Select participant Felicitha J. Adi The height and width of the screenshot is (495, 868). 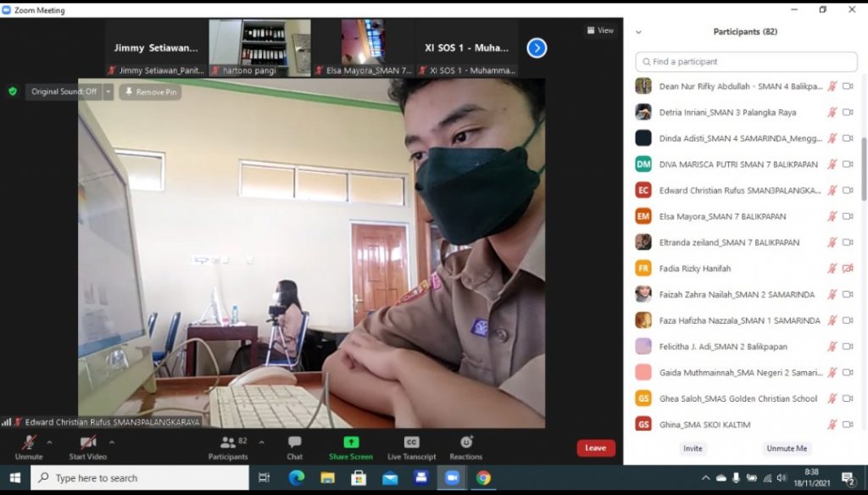pos(745,347)
